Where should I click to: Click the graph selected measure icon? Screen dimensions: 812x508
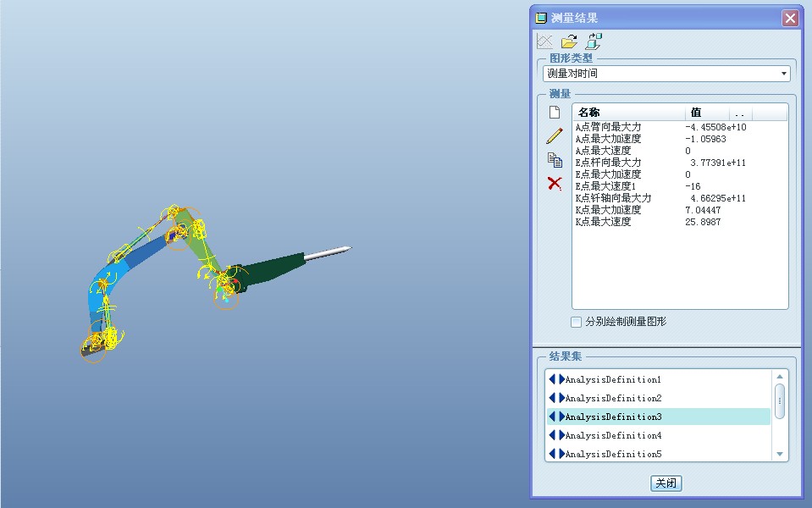pos(544,41)
